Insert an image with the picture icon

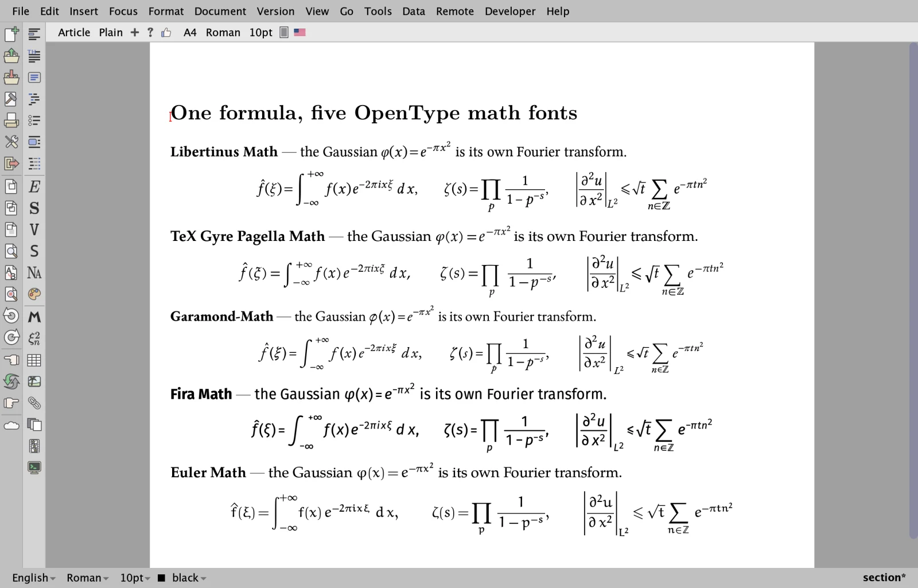click(34, 381)
